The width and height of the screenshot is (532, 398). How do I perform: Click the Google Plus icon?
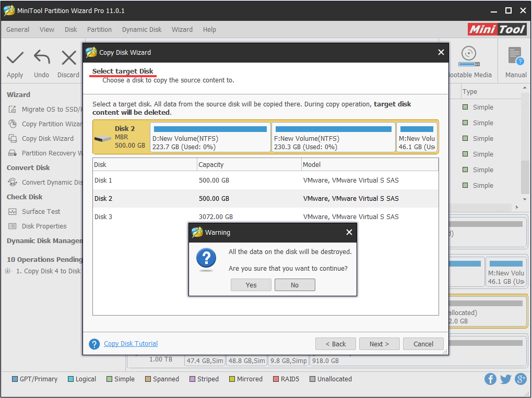[x=521, y=379]
